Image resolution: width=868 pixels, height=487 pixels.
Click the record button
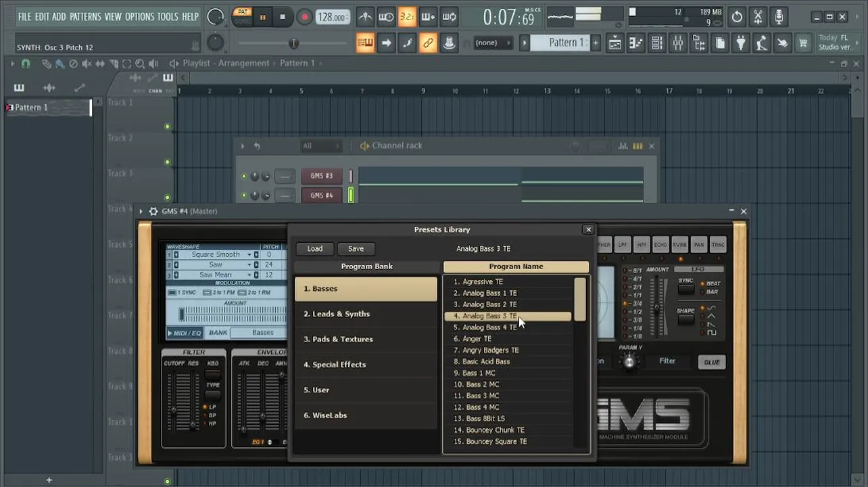(305, 17)
